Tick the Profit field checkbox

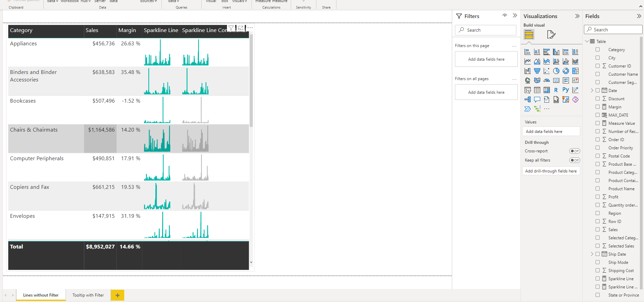tap(598, 197)
